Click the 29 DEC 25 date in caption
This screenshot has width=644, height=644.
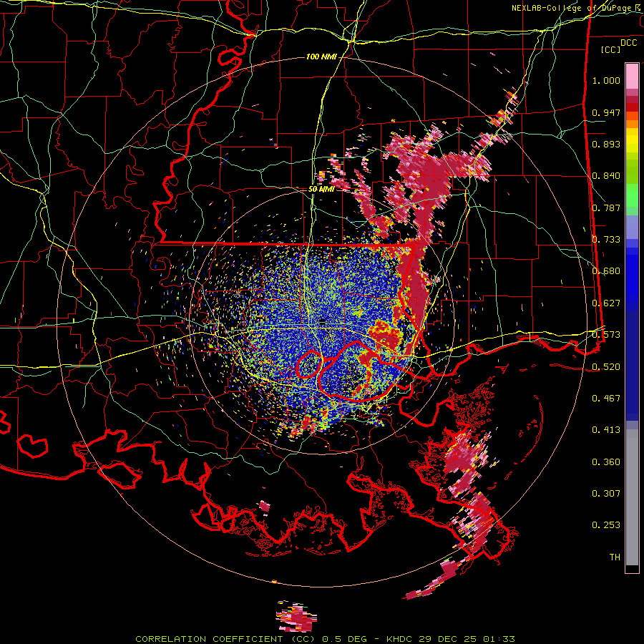click(x=449, y=639)
